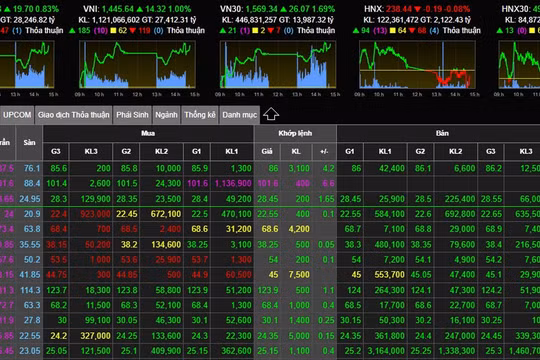Open the HNX index intraday chart
The width and height of the screenshot is (540, 360).
pyautogui.click(x=417, y=64)
